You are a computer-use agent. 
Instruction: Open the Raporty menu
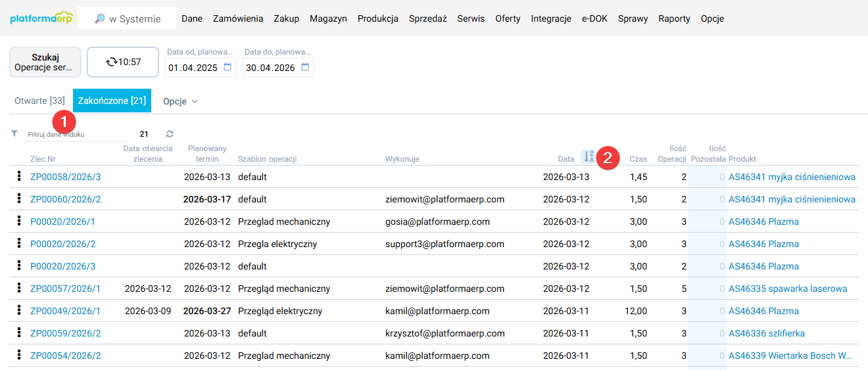click(x=674, y=18)
